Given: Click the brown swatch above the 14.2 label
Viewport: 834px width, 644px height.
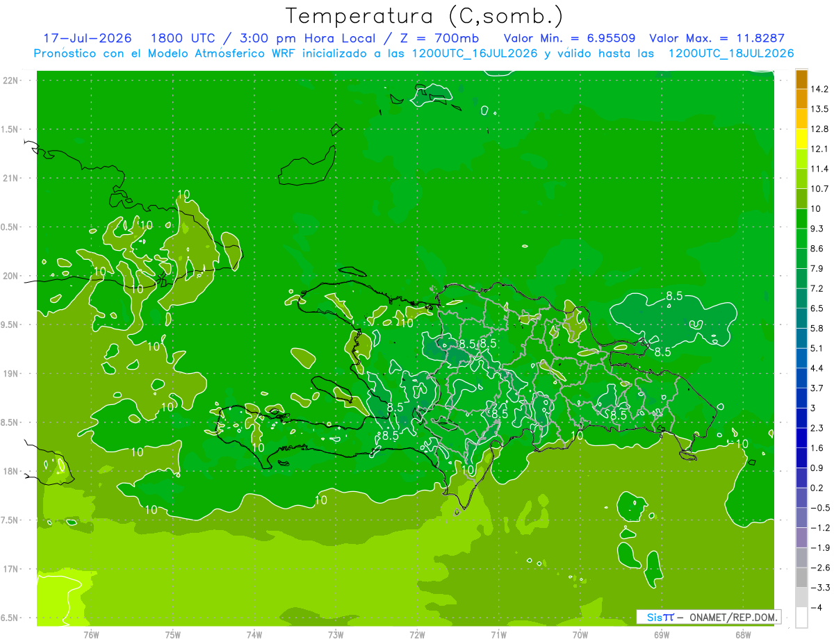Looking at the screenshot, I should (x=801, y=79).
